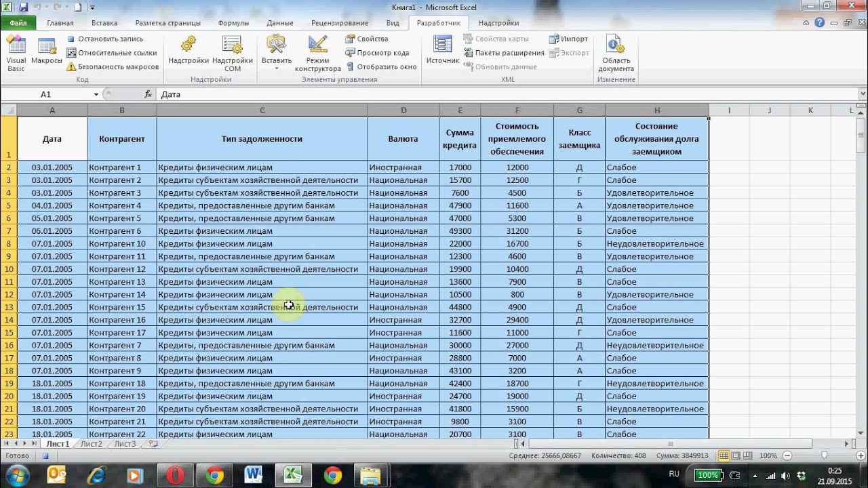Open the Надстройки ribbon tab
Viewport: 868px width, 488px height.
[498, 23]
